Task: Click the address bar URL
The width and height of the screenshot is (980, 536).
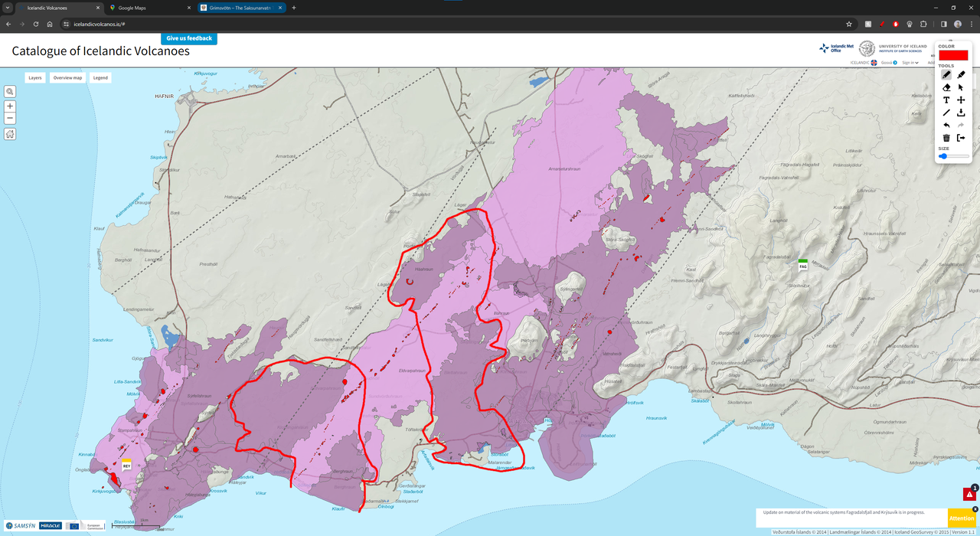Action: coord(100,24)
